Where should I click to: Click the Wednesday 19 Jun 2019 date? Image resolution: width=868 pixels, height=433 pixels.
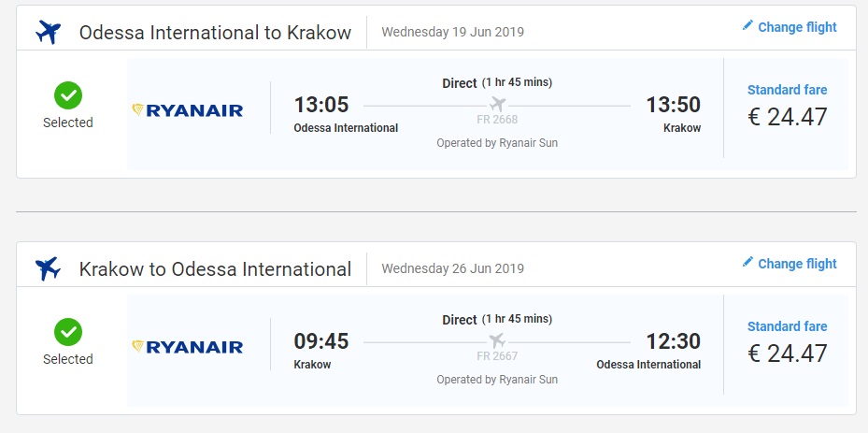pyautogui.click(x=453, y=32)
